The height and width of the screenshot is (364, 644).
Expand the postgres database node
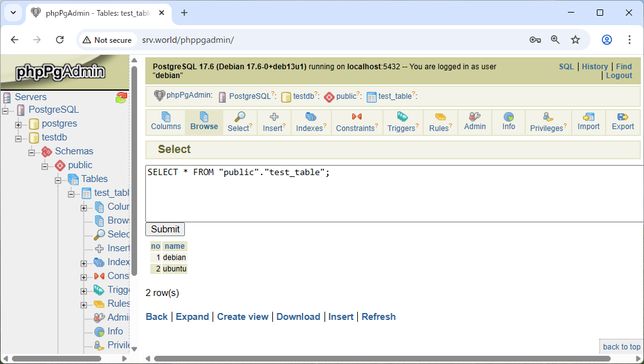click(x=18, y=125)
